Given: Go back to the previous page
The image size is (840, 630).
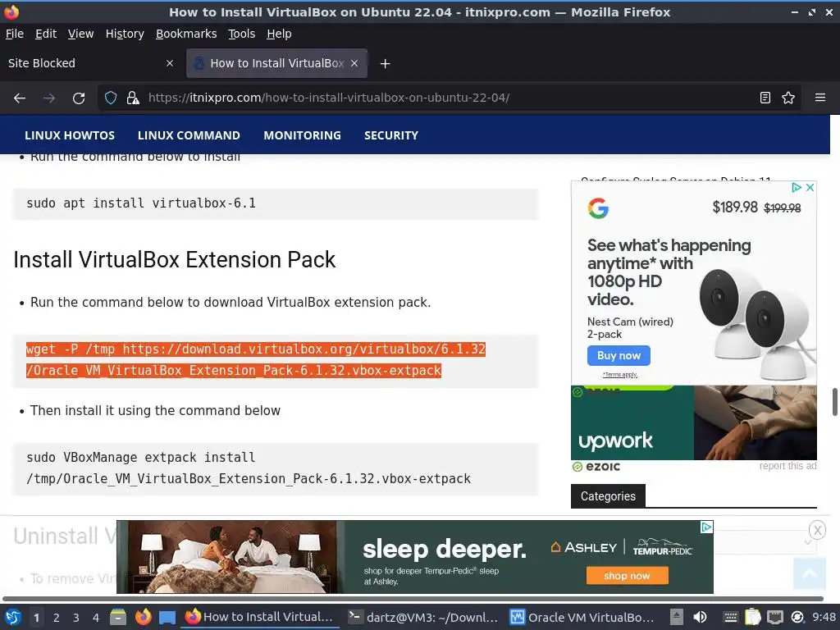Looking at the screenshot, I should pyautogui.click(x=20, y=98).
